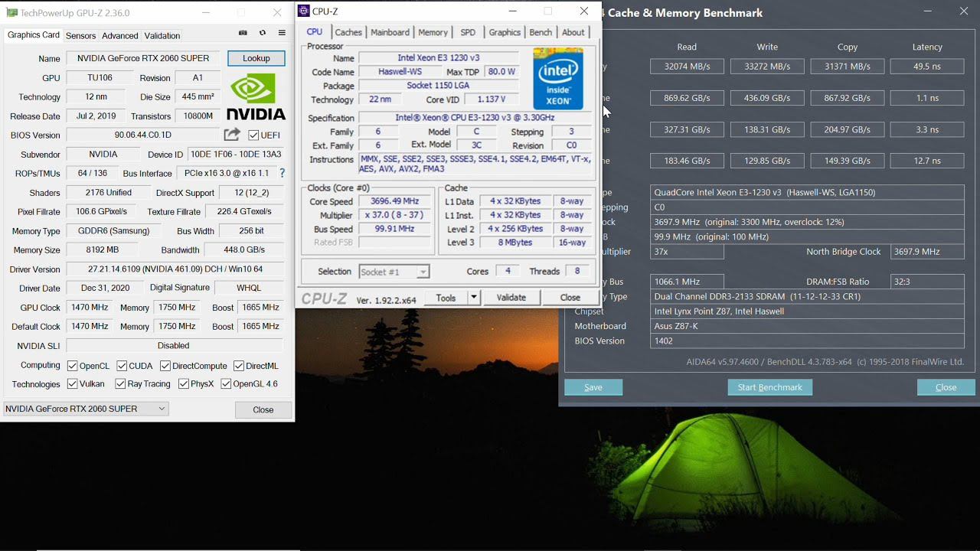Viewport: 980px width, 551px height.
Task: Click the Threads value 8 in CPU-Z
Action: click(x=577, y=272)
